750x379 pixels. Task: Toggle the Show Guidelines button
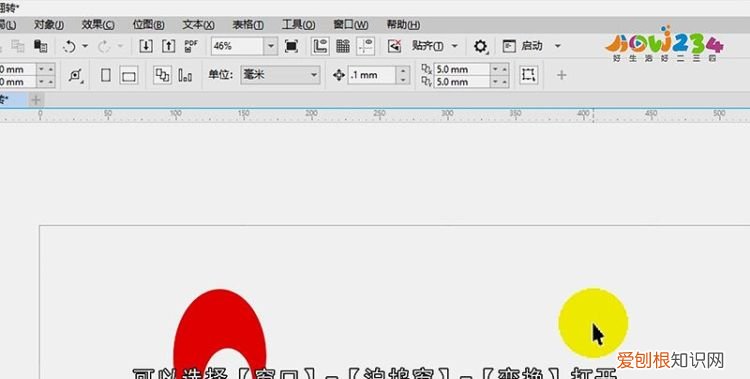[x=366, y=46]
